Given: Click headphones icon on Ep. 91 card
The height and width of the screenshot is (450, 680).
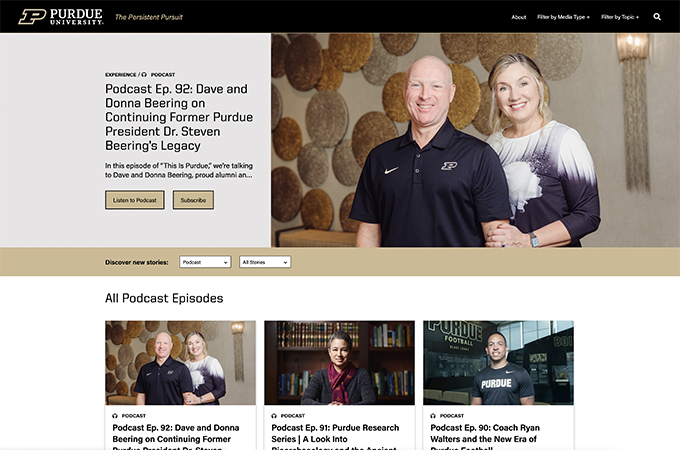Looking at the screenshot, I should (x=274, y=416).
